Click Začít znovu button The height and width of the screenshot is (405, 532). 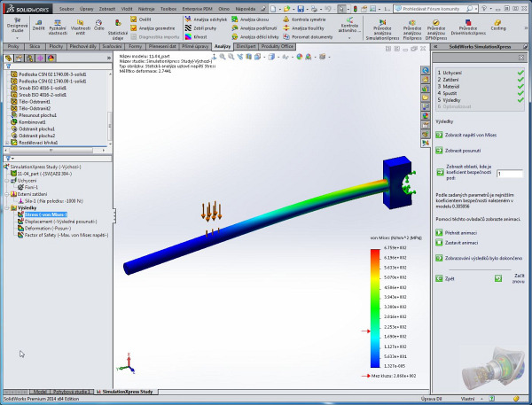pos(510,278)
